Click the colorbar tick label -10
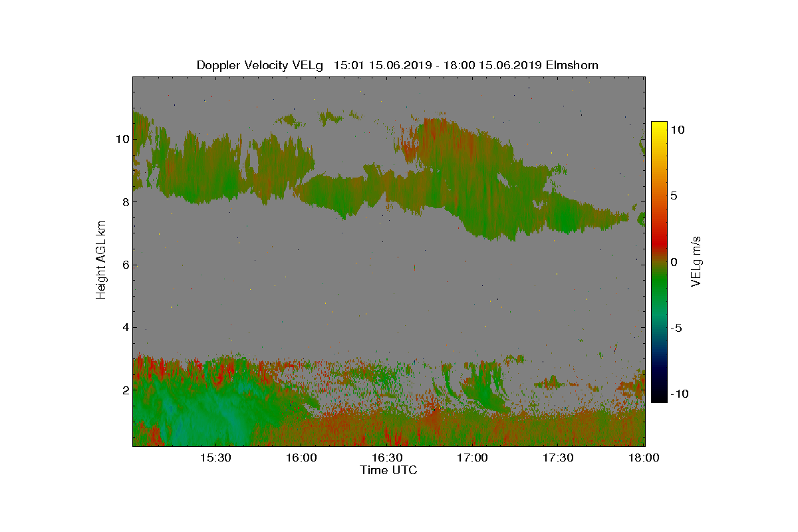Image resolution: width=798 pixels, height=532 pixels. point(679,394)
